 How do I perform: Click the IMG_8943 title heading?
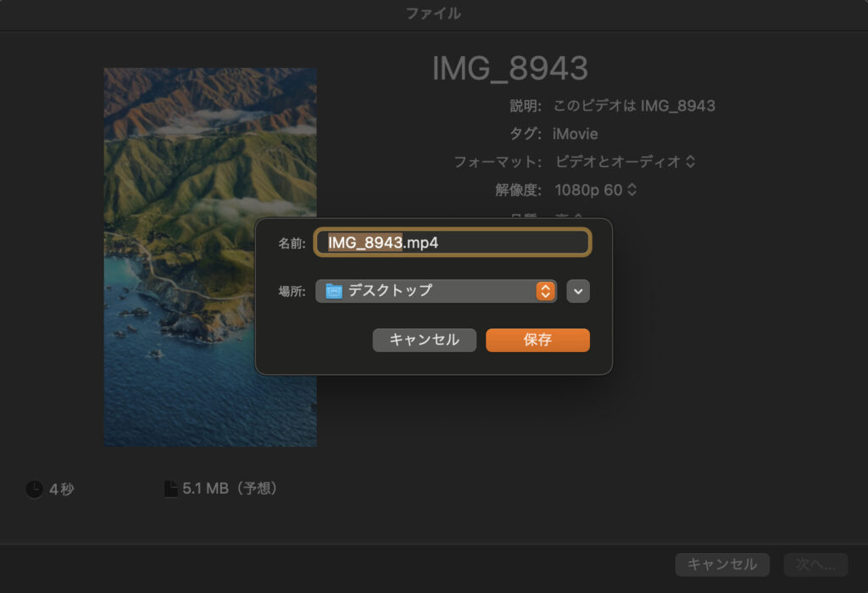pos(509,70)
